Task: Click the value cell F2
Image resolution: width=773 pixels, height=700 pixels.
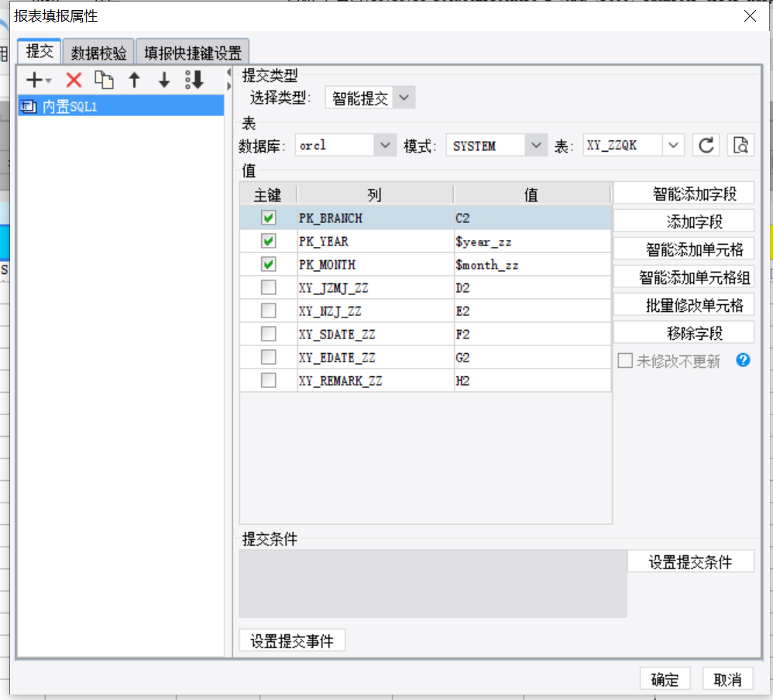Action: pyautogui.click(x=532, y=334)
